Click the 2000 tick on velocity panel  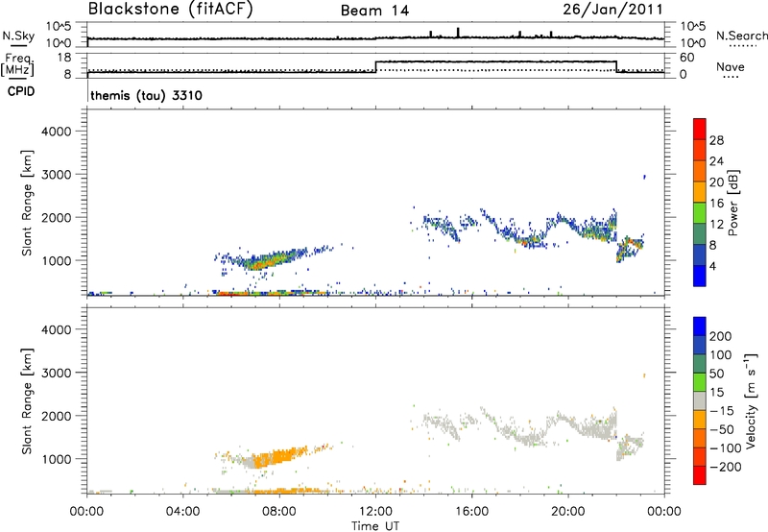pos(56,416)
